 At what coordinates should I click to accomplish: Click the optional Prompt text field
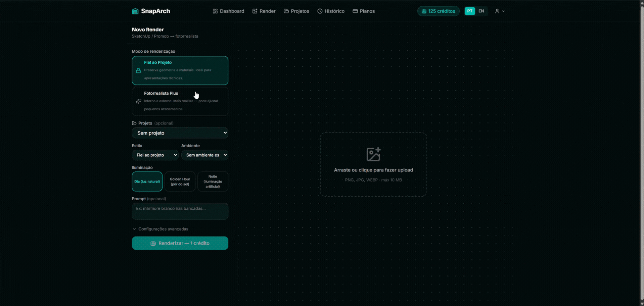(180, 211)
